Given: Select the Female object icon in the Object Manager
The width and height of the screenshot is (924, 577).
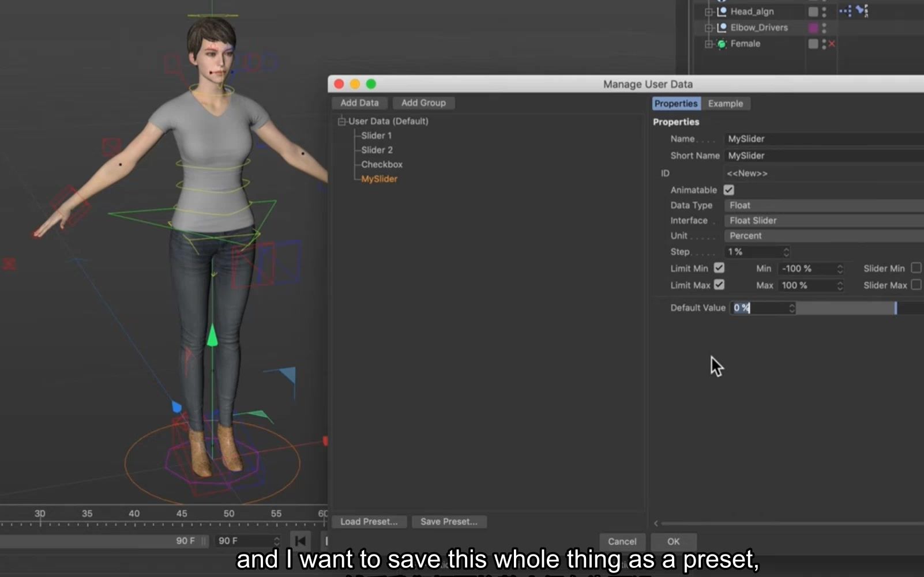Looking at the screenshot, I should [x=722, y=43].
